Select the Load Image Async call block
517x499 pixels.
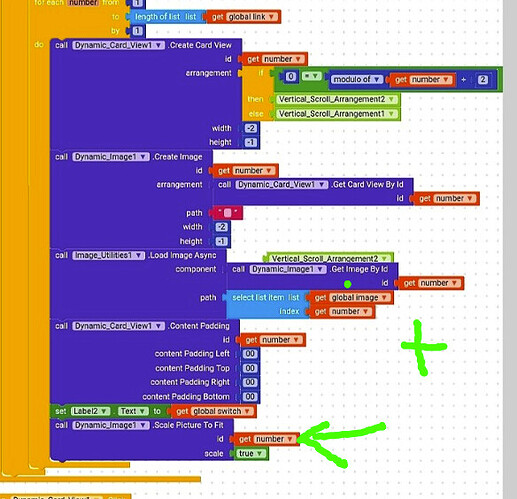[137, 285]
